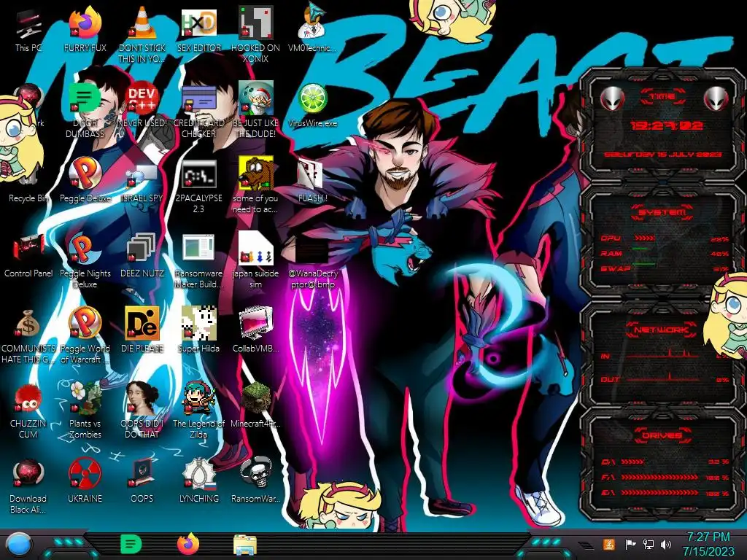This screenshot has height=560, width=747.
Task: Click the TIME widget header
Action: click(x=662, y=97)
